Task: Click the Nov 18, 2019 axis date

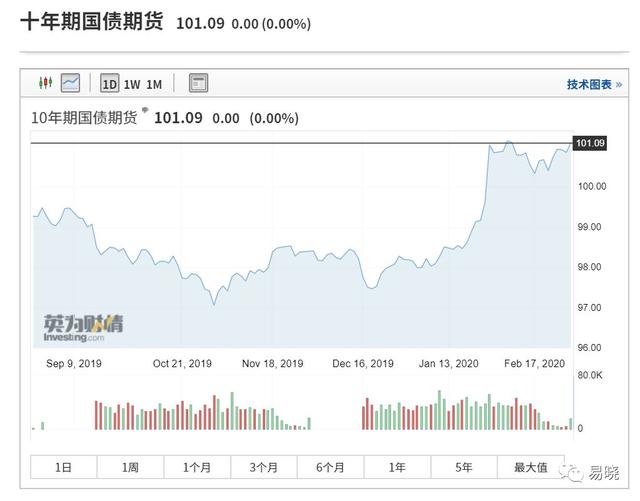Action: click(273, 363)
